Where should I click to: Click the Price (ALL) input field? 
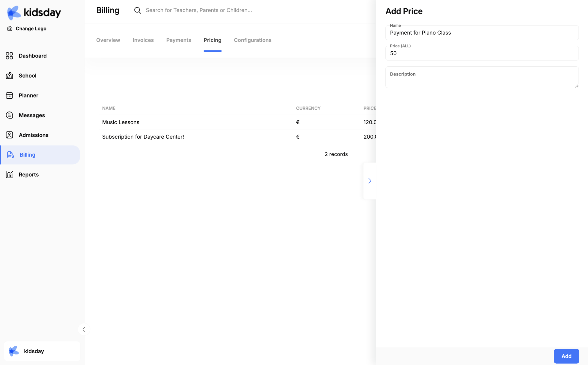[x=482, y=54]
